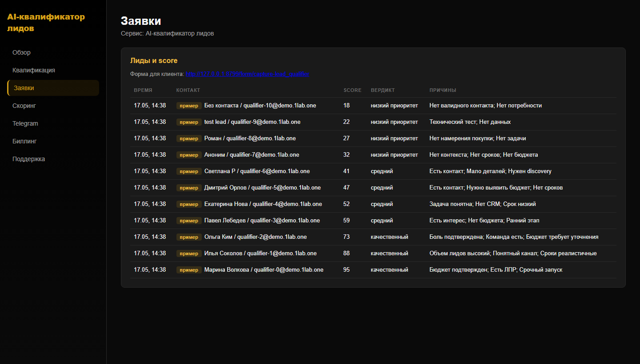The image size is (640, 364).
Task: Navigate to Биллинг section
Action: pyautogui.click(x=53, y=141)
